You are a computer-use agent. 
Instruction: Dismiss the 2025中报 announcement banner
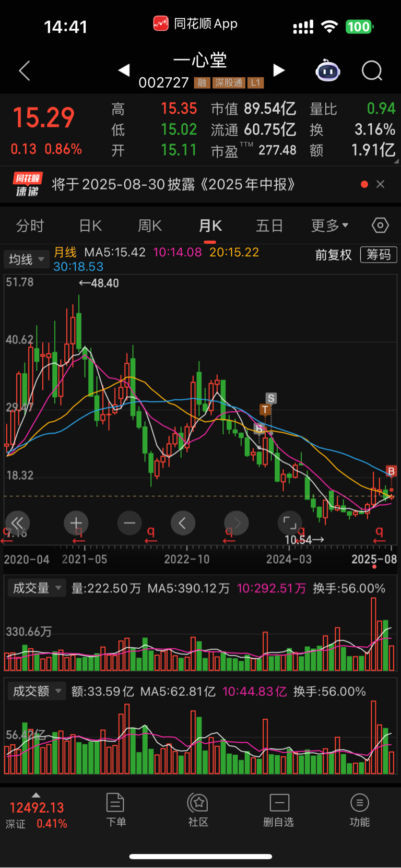[380, 184]
